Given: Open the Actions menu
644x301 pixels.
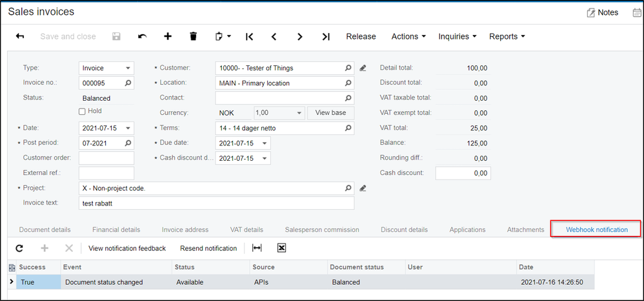Looking at the screenshot, I should [408, 37].
